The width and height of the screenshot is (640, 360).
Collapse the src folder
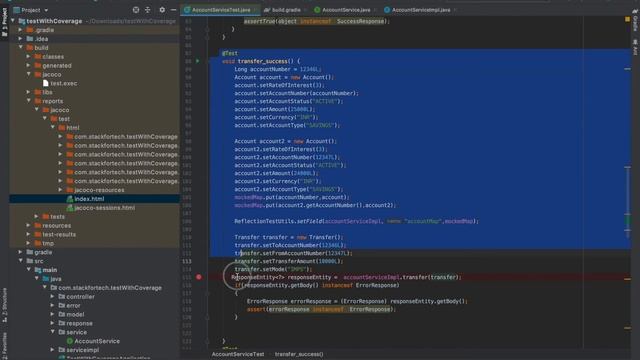click(21, 261)
